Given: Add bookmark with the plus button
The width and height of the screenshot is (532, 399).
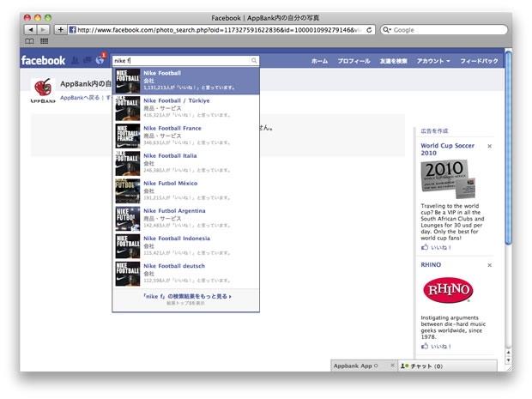Looking at the screenshot, I should [60, 30].
